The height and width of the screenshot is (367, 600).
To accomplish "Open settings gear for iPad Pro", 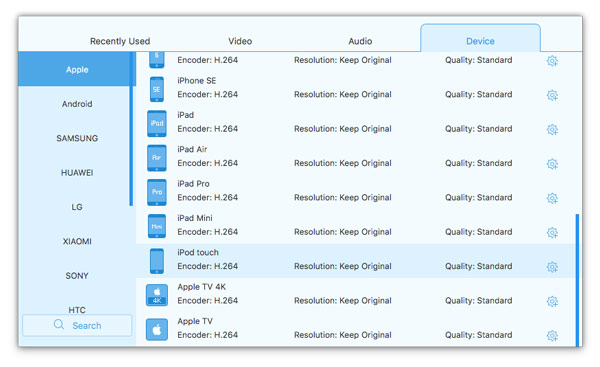I will pyautogui.click(x=552, y=198).
